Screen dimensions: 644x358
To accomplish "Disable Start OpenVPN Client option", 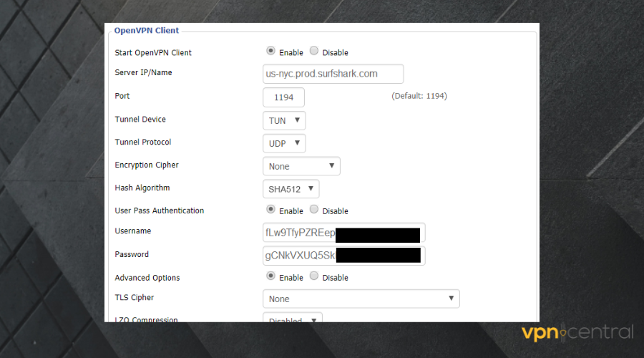I will click(314, 51).
